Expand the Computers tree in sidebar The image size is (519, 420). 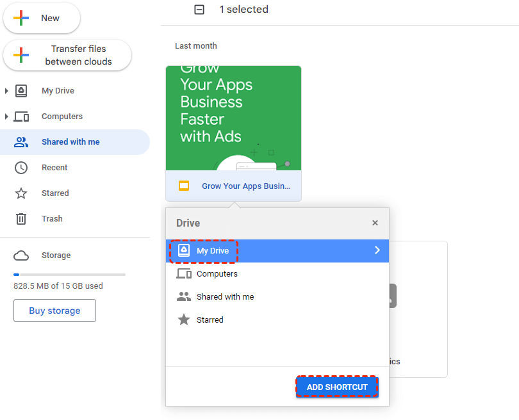pyautogui.click(x=6, y=117)
